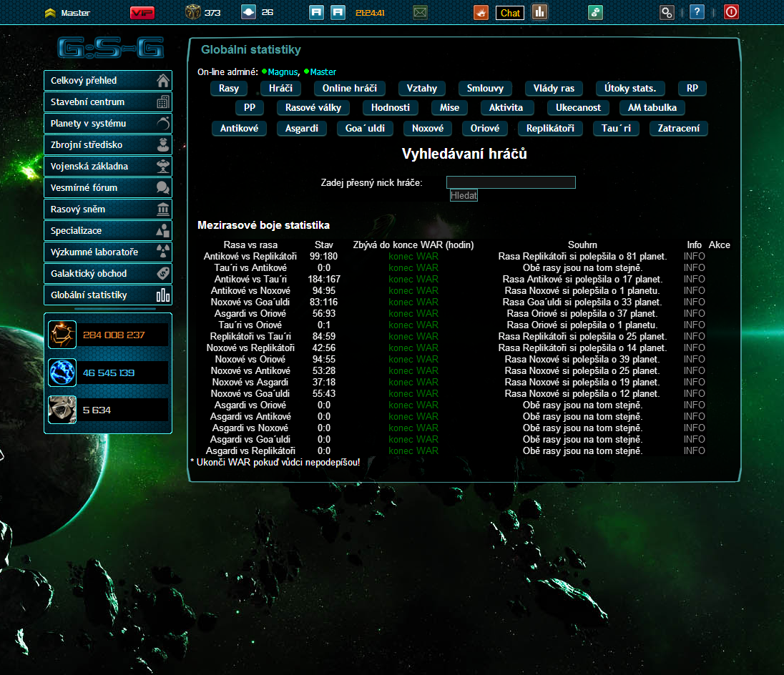
Task: Open INFO for Tau´ri vs Antikové
Action: (x=694, y=268)
